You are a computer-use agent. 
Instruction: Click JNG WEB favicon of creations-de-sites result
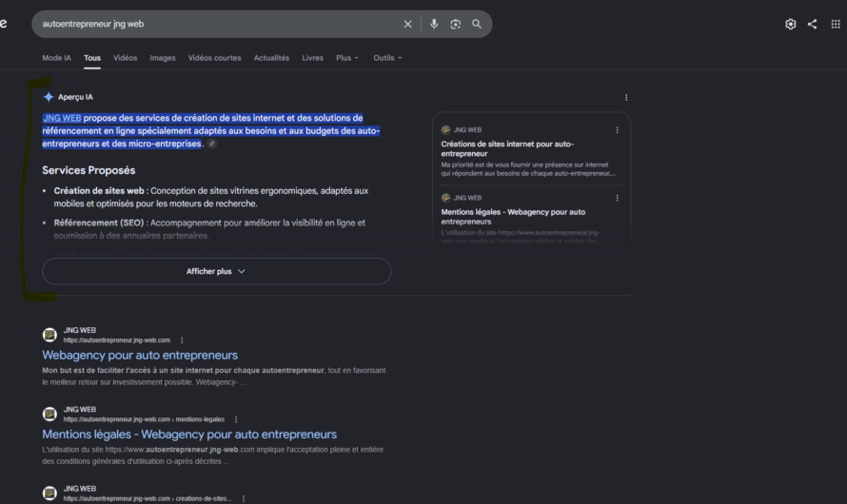point(49,494)
